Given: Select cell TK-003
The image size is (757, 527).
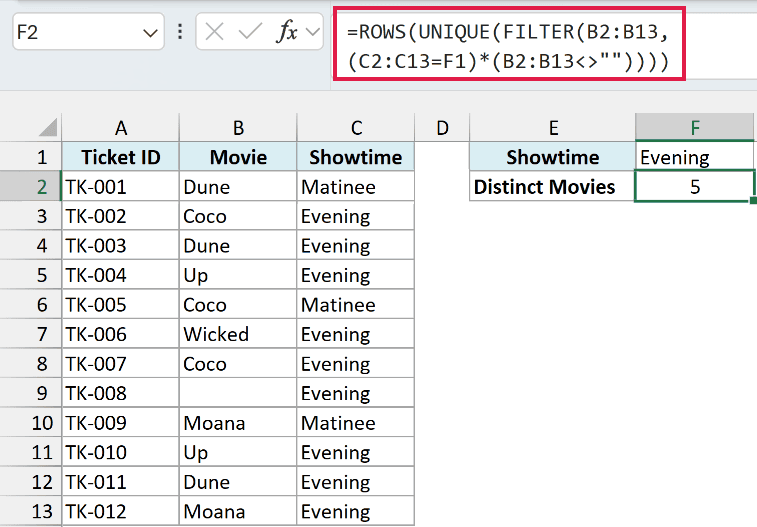Looking at the screenshot, I should [x=121, y=246].
